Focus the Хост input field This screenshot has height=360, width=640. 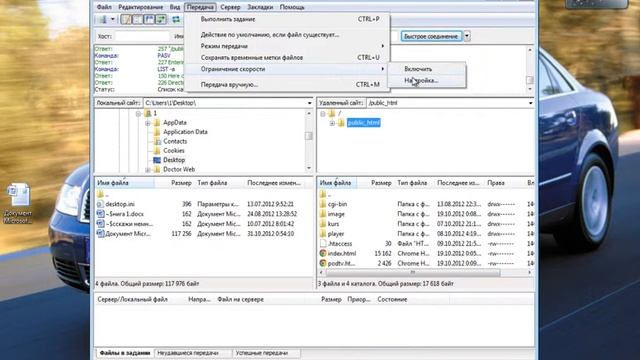142,36
